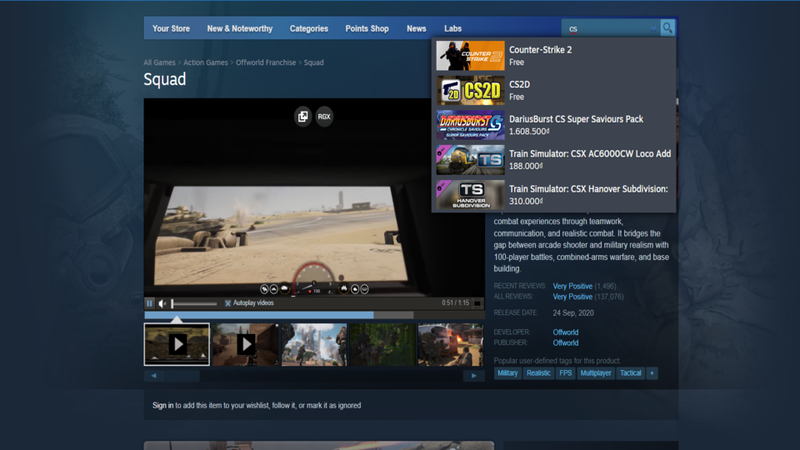This screenshot has width=800, height=450.
Task: Click Squad breadcrumb link
Action: [x=314, y=62]
